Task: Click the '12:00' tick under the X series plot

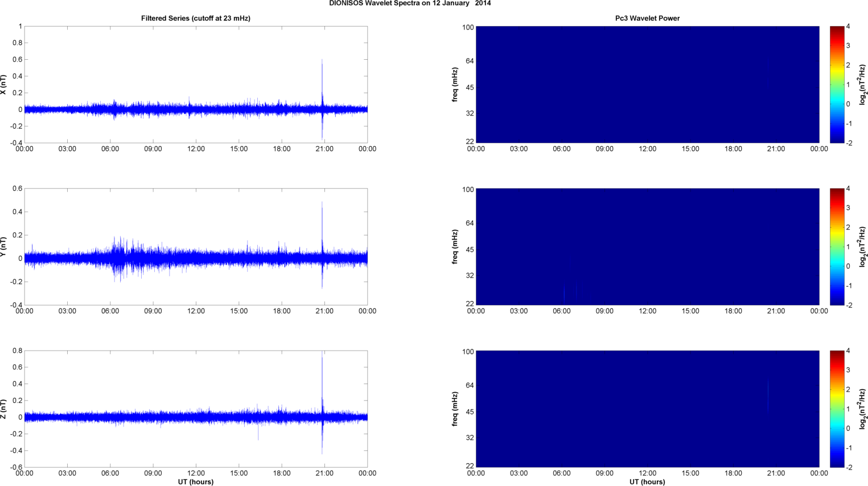Action: click(x=196, y=149)
